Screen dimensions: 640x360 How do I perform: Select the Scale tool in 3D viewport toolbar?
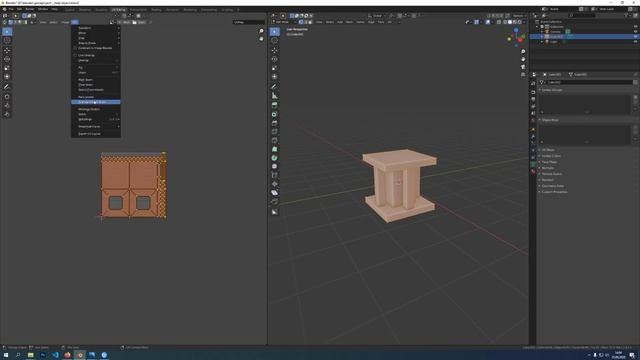point(275,68)
